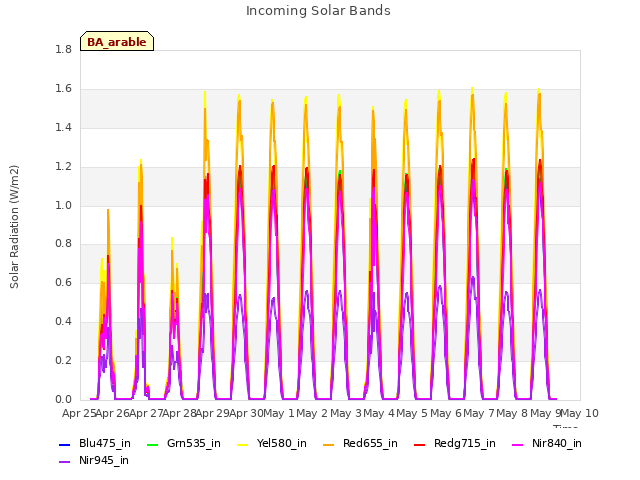
Task: Click the Apr 26 x-axis date label
Action: click(113, 413)
